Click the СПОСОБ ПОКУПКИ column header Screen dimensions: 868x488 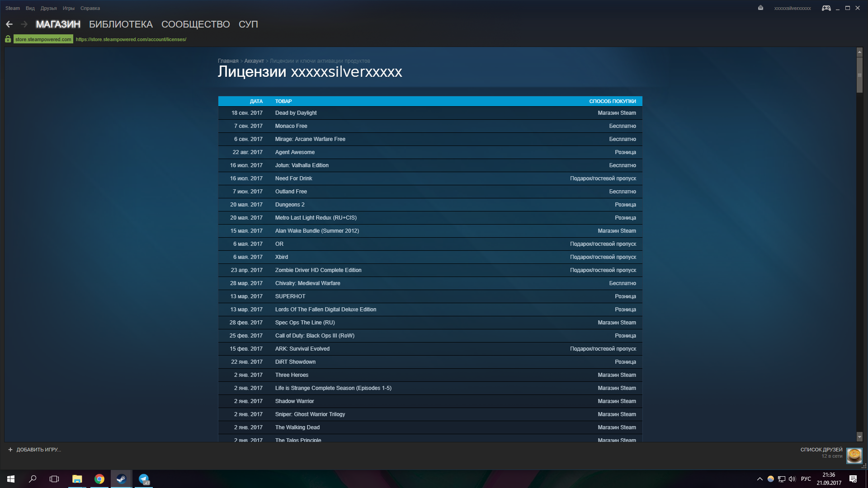coord(613,101)
